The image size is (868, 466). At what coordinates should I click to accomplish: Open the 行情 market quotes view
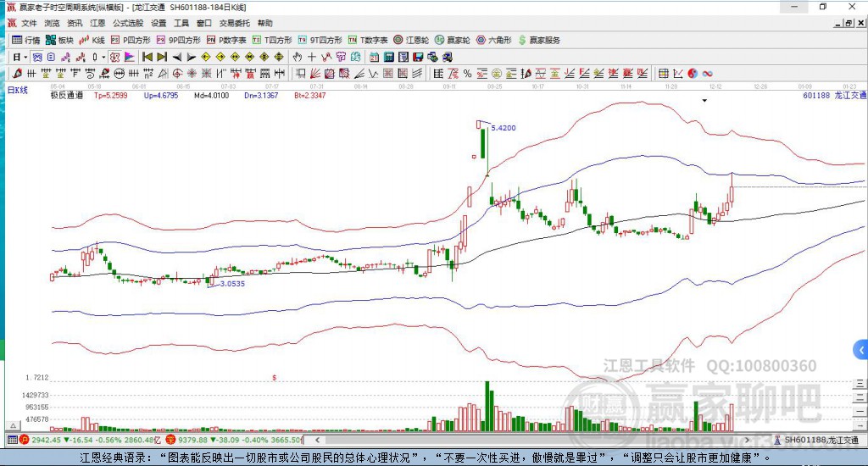click(26, 40)
